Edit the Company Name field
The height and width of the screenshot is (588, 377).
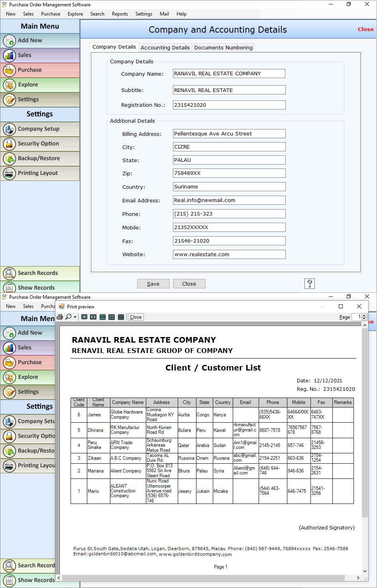coord(229,73)
